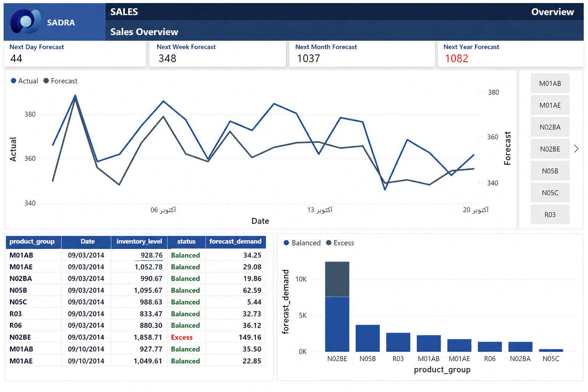
Task: Select the forecast demand value 34.25
Action: click(252, 255)
